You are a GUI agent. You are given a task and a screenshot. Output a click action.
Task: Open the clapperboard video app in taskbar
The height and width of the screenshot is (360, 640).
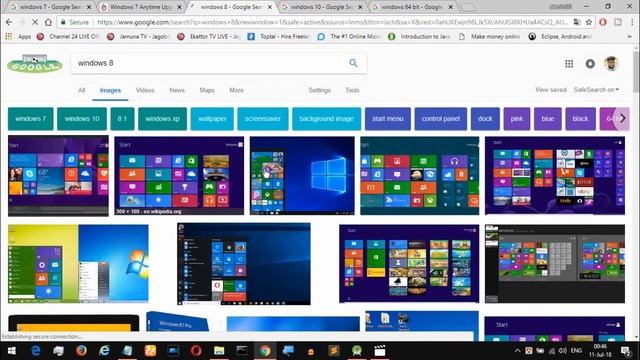[x=380, y=351]
